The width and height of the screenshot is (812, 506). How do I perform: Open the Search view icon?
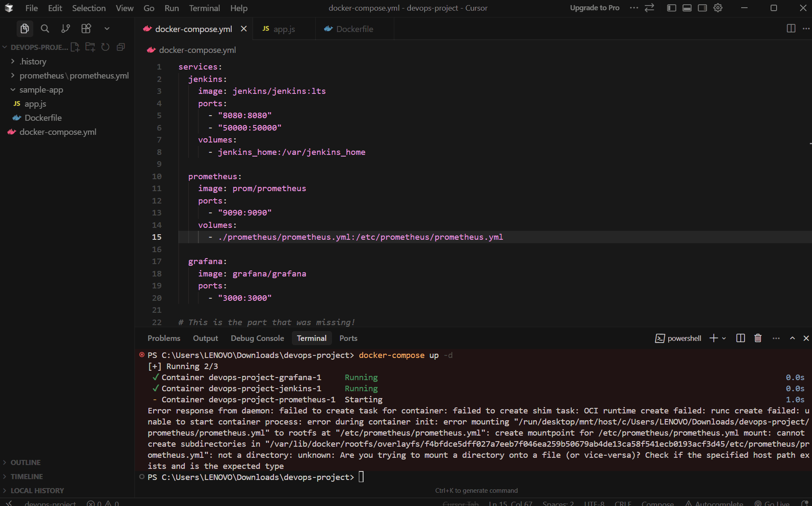coord(45,29)
